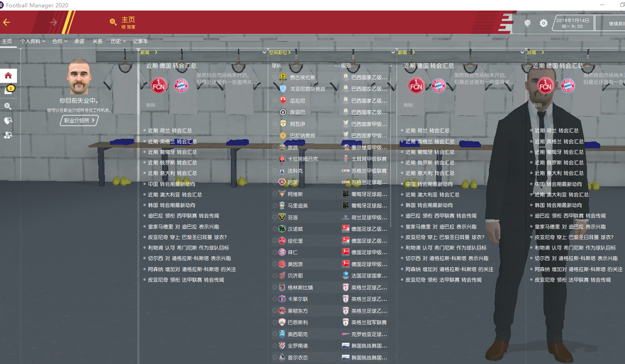Switch to the 记事本 tab
Viewport: 625px width, 364px height.
tap(141, 41)
